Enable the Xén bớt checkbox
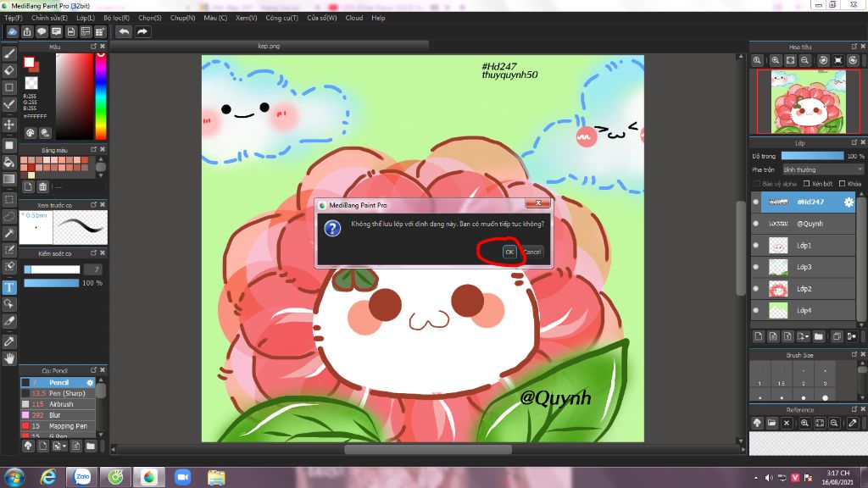Image resolution: width=868 pixels, height=488 pixels. 807,184
